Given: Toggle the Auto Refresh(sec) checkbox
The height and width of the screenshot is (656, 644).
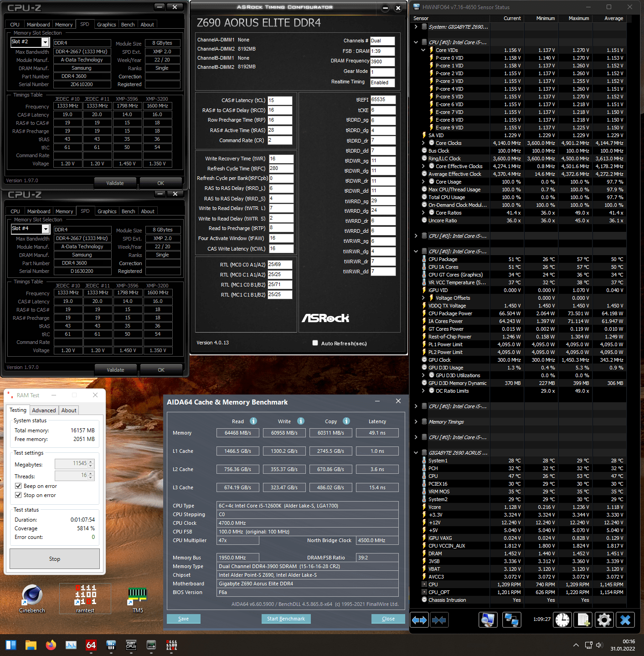Looking at the screenshot, I should point(315,343).
